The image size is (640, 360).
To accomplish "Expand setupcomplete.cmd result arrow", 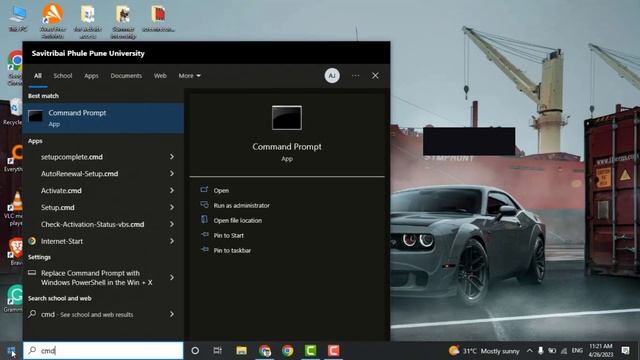I will (172, 157).
